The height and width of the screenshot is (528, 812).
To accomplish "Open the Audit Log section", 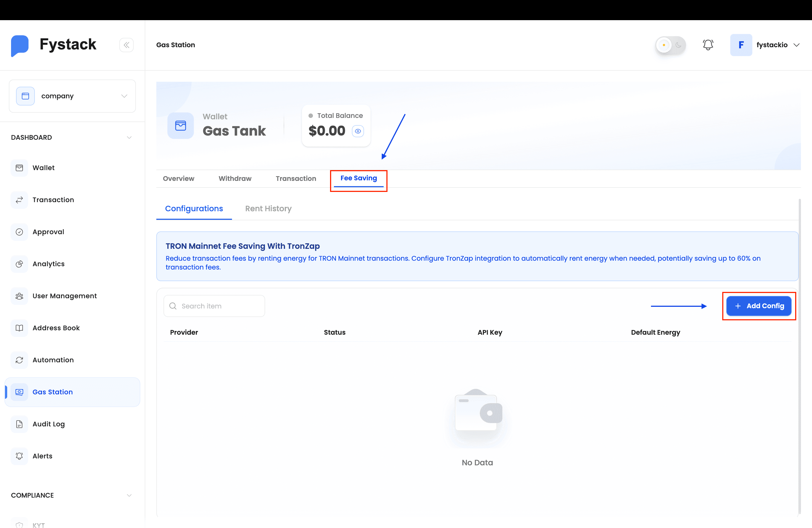I will point(48,424).
